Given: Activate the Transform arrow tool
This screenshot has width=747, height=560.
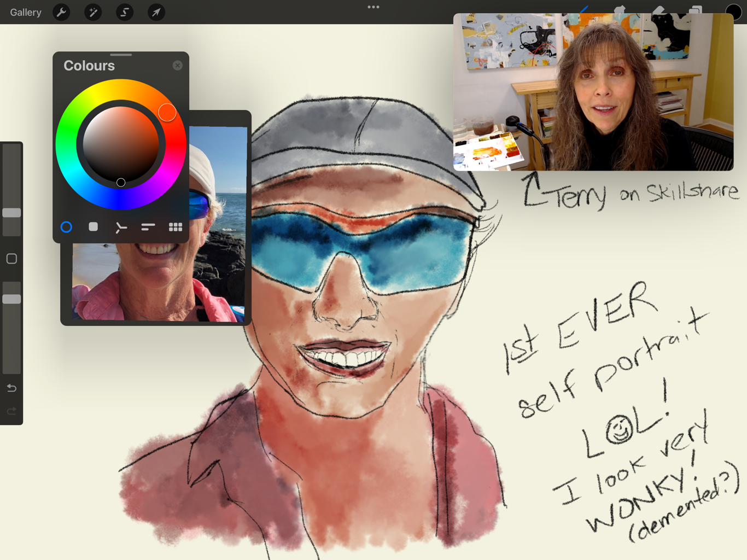Looking at the screenshot, I should tap(156, 12).
